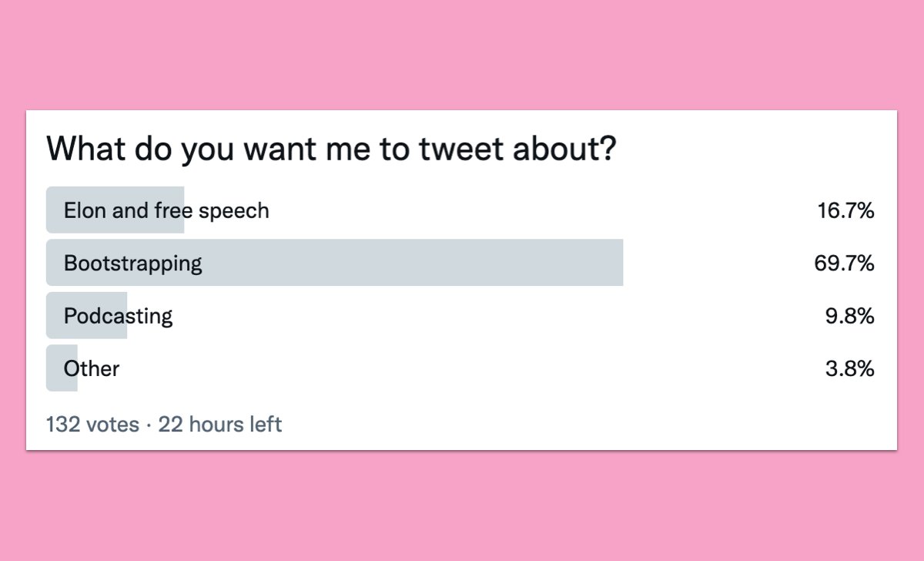924x561 pixels.
Task: Open the '132 votes' count
Action: pos(92,425)
